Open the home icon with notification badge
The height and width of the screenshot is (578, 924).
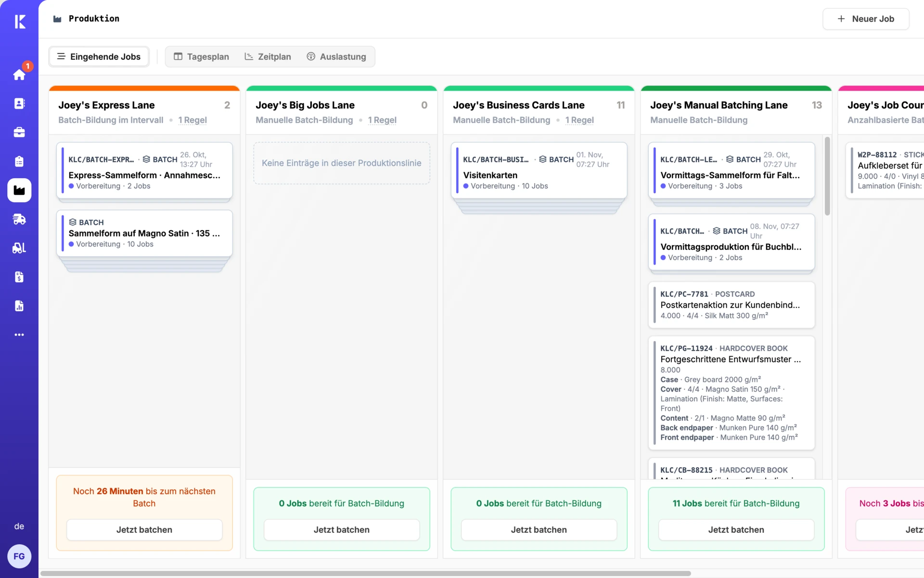[19, 74]
